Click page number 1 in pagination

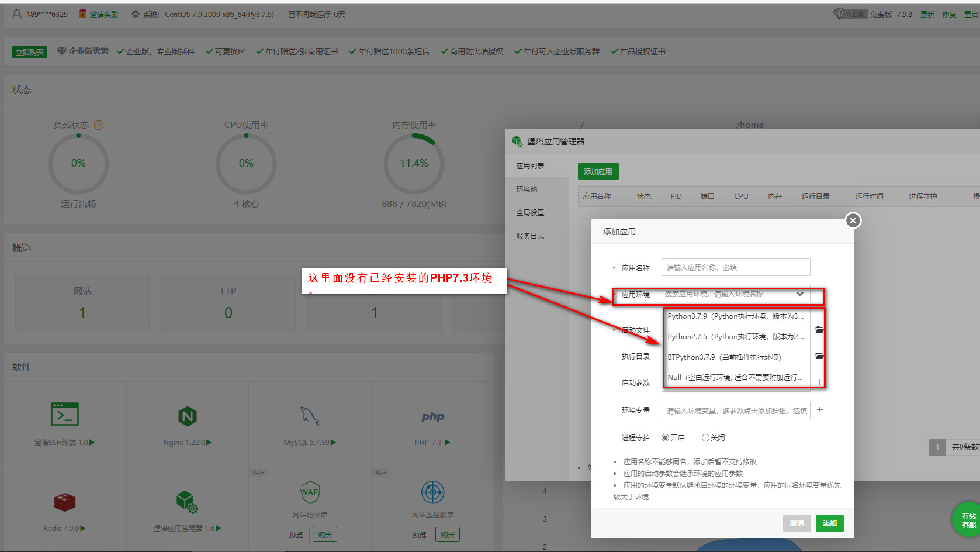(937, 447)
